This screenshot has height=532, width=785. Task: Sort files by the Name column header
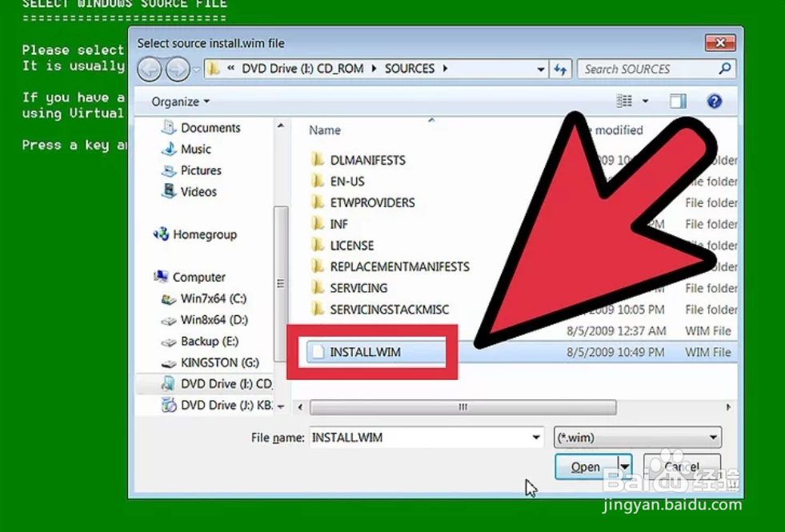point(325,130)
